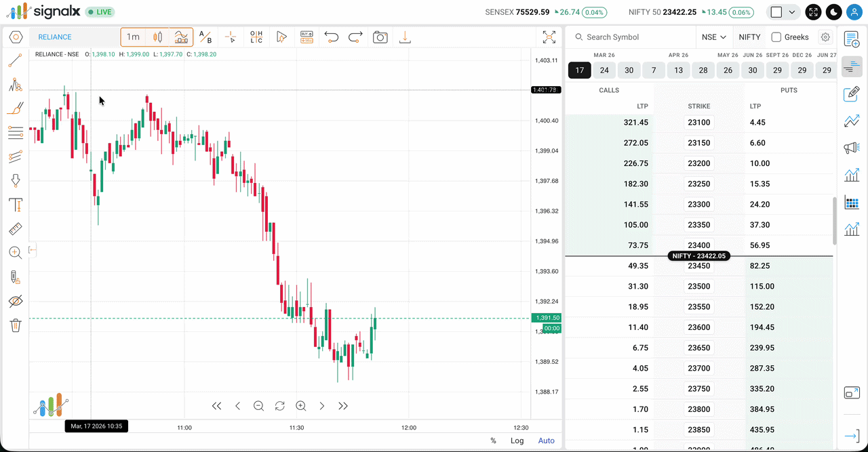Open the user profile icon
This screenshot has width=868, height=452.
[x=854, y=12]
